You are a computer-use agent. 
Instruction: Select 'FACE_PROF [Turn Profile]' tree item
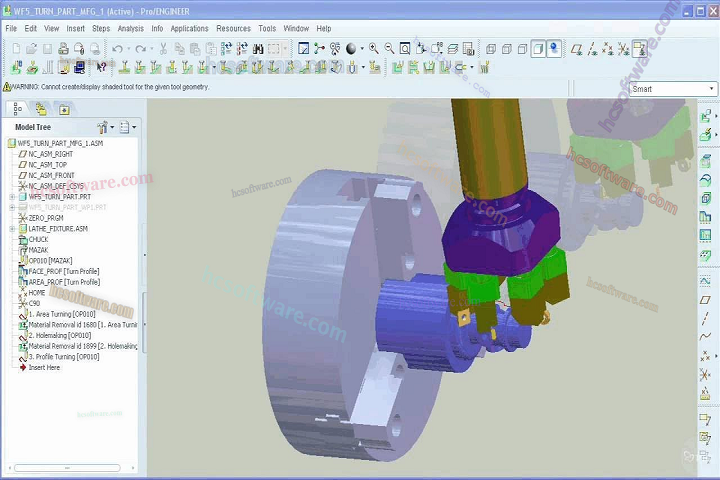[x=64, y=271]
